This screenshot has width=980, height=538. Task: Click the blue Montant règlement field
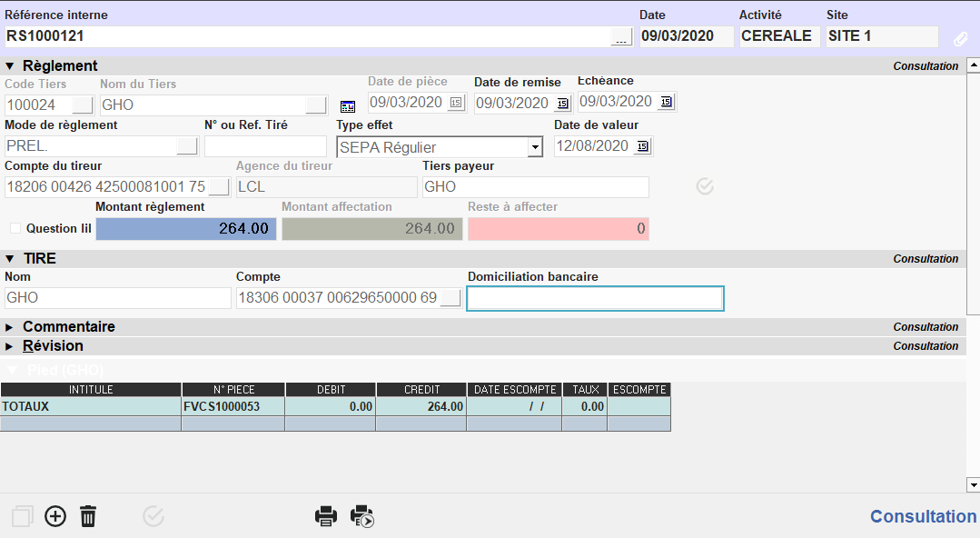point(186,229)
